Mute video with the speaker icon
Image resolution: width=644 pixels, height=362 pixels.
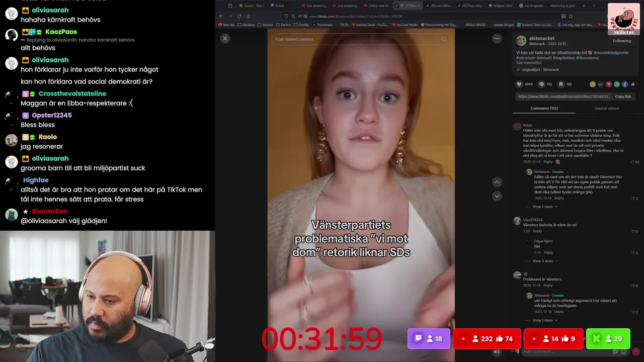[x=498, y=352]
